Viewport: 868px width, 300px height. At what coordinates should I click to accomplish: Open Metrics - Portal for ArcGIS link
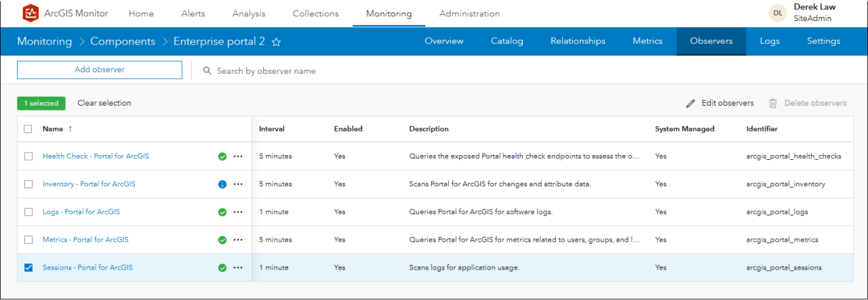[x=85, y=240]
